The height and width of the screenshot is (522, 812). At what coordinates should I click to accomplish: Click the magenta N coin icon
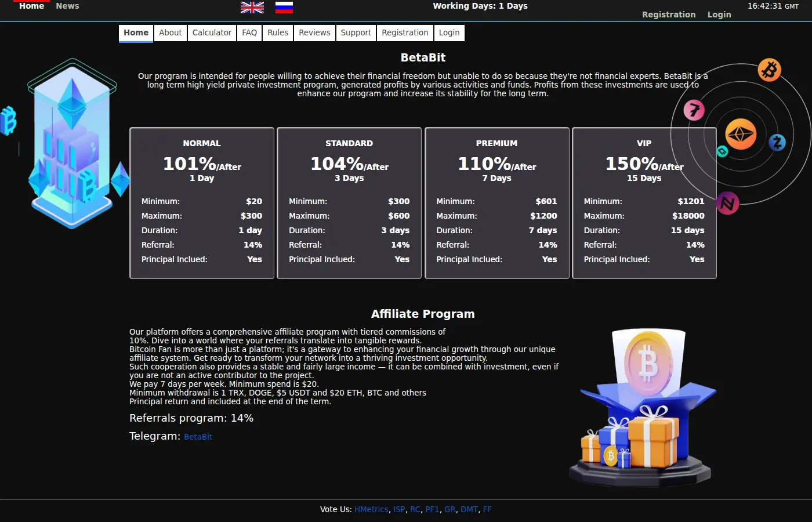727,203
